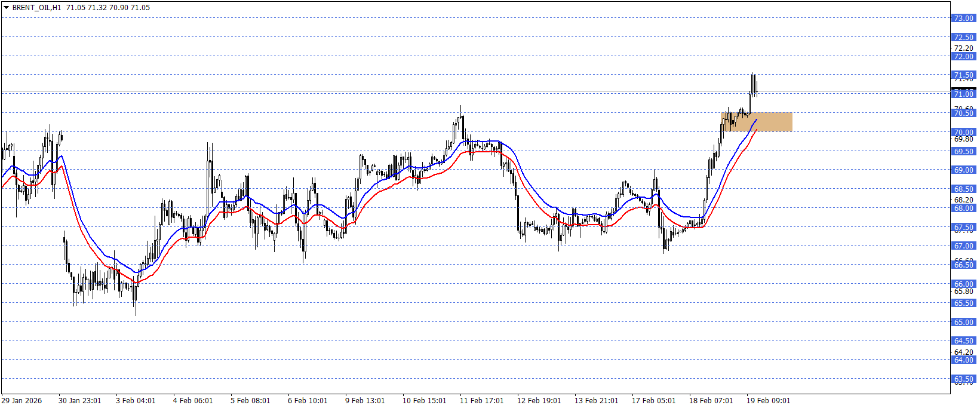Click the 71.50 price level label
This screenshot has width=980, height=408.
point(963,75)
